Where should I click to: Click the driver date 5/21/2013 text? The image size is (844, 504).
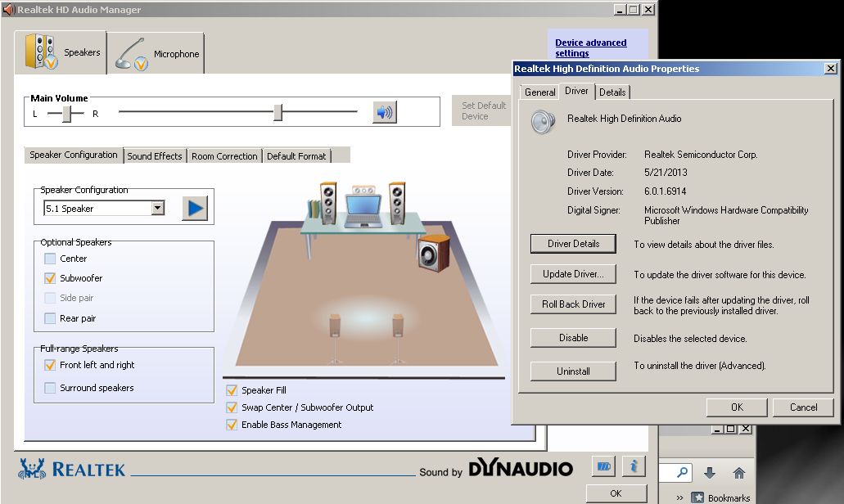666,173
